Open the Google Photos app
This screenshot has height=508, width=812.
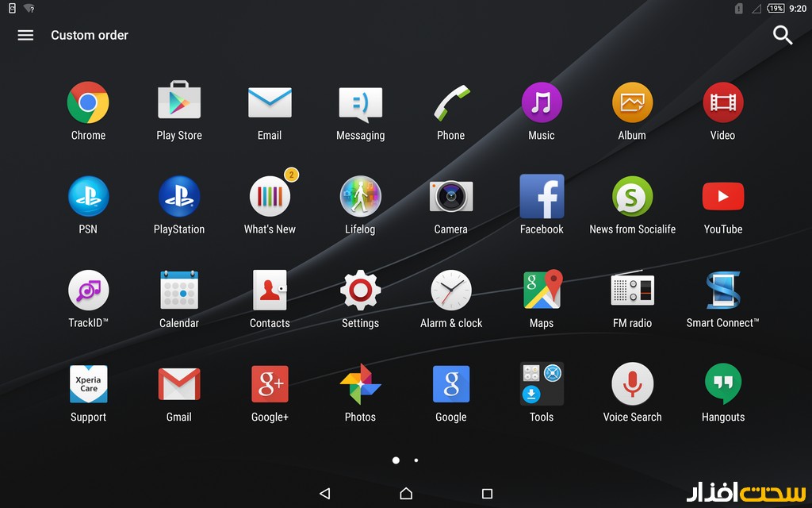361,384
